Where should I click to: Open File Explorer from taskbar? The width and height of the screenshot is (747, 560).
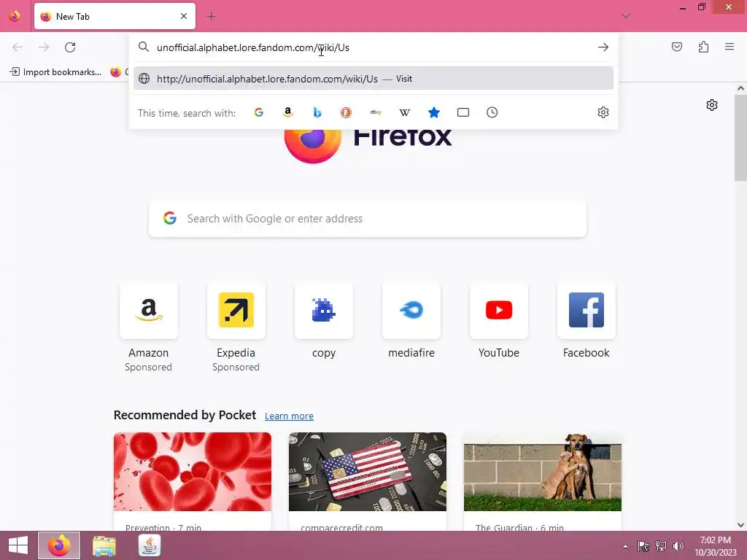(x=104, y=545)
